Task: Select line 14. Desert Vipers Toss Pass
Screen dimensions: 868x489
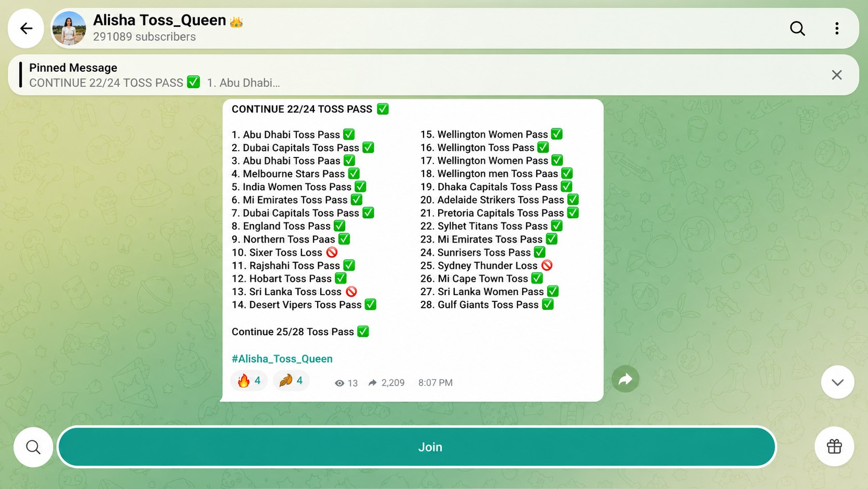Action: (304, 305)
